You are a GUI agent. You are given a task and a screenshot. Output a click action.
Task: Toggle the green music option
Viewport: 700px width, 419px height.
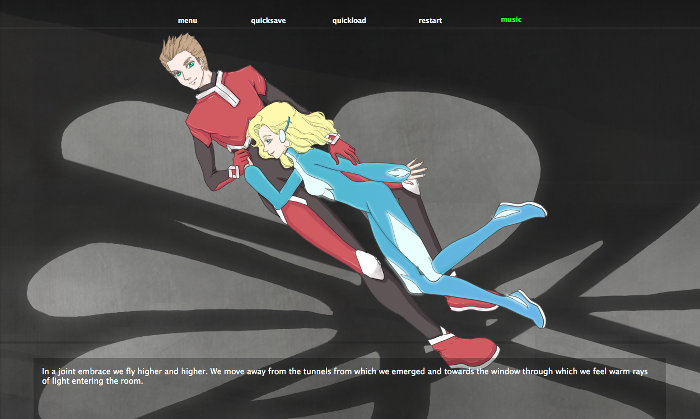pyautogui.click(x=511, y=19)
